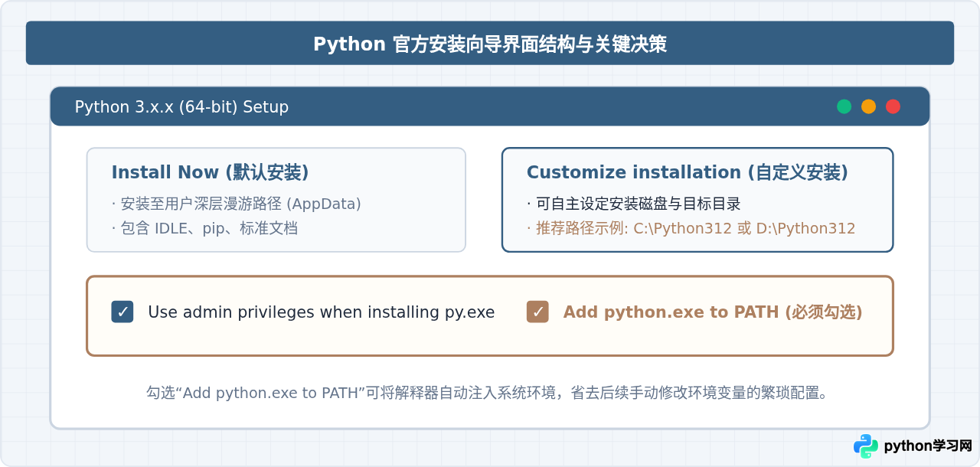Screen dimensions: 980x467
Task: Click the label Add python.exe to PATH (必须勾选)
Action: coord(713,312)
